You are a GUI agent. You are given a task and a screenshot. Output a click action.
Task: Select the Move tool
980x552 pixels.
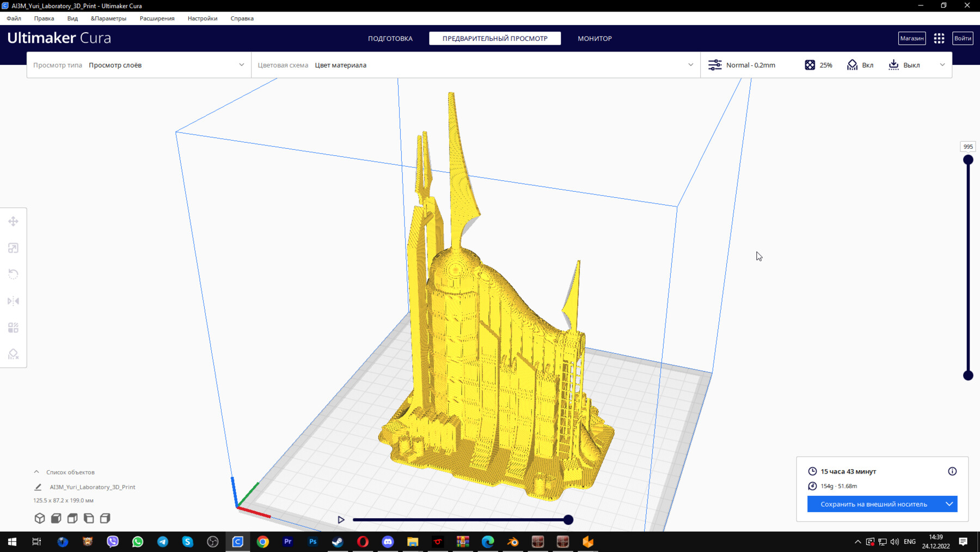click(13, 221)
